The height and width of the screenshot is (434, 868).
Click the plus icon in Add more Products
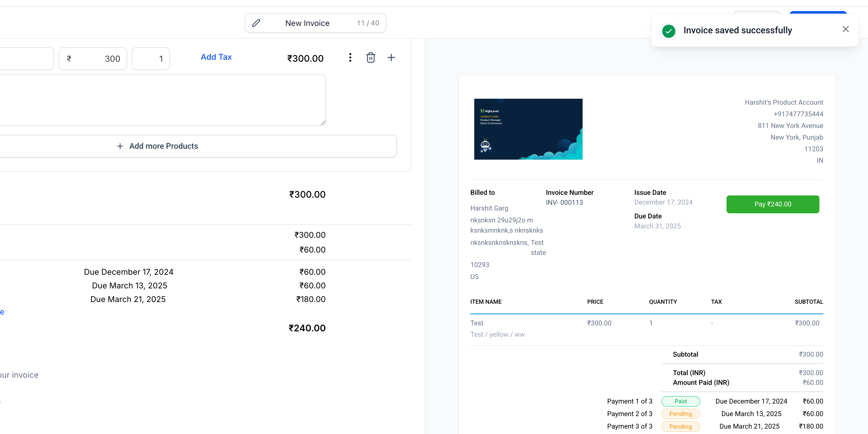pyautogui.click(x=120, y=146)
